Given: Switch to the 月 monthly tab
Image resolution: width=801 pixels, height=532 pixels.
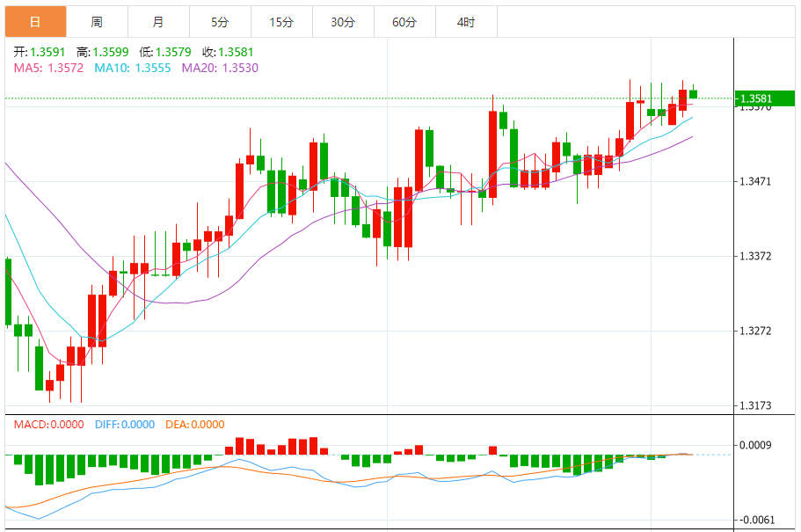Looking at the screenshot, I should [159, 22].
